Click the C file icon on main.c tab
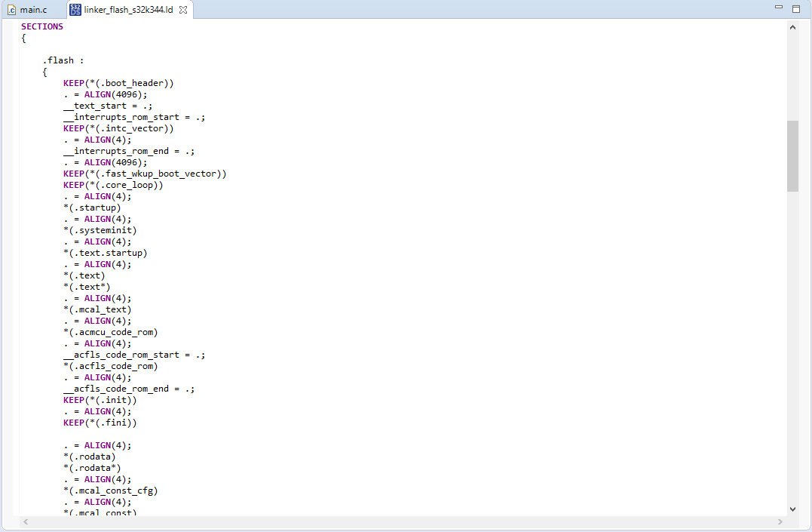The image size is (812, 532). (11, 10)
